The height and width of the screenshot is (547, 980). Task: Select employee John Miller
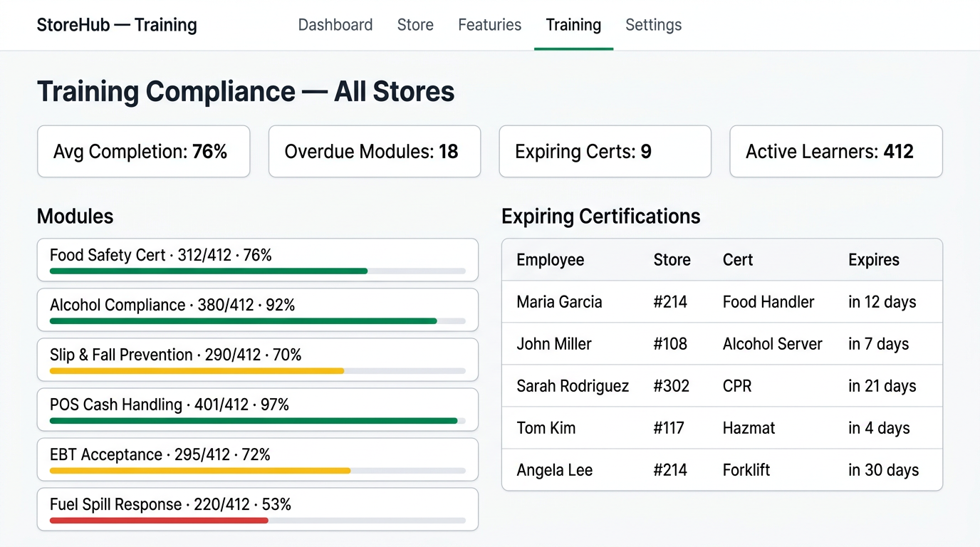(554, 344)
